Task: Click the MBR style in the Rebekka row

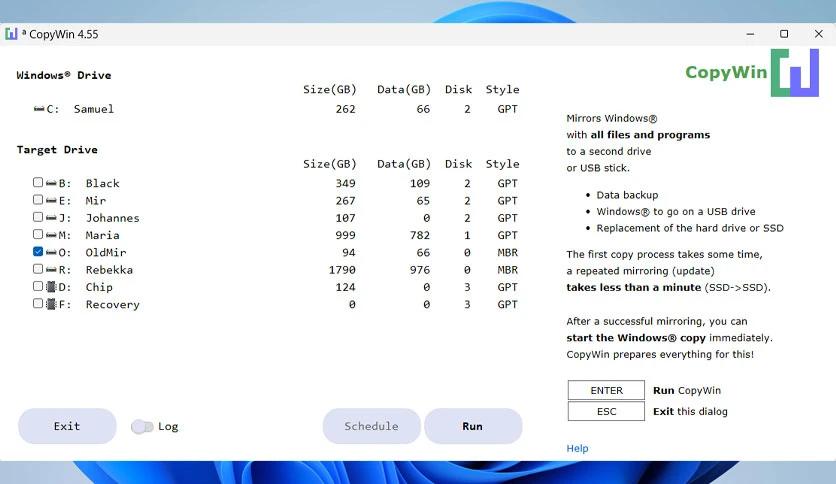Action: point(508,270)
